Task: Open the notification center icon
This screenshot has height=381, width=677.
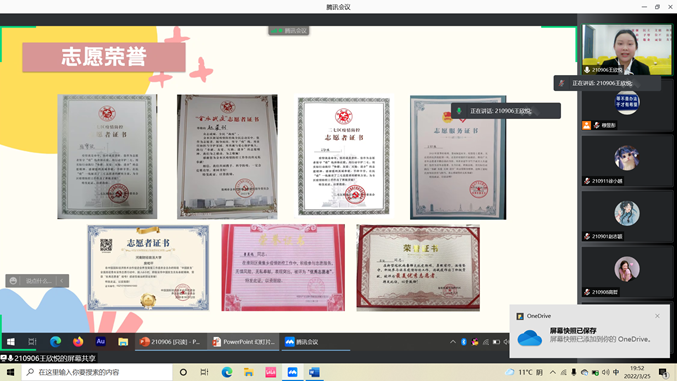Action: (664, 372)
